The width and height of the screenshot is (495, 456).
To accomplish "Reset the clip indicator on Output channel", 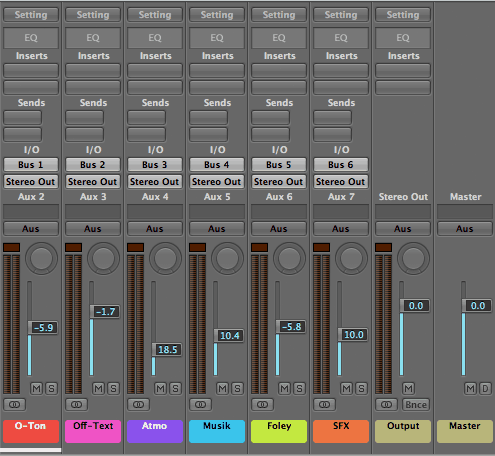I will click(x=384, y=247).
